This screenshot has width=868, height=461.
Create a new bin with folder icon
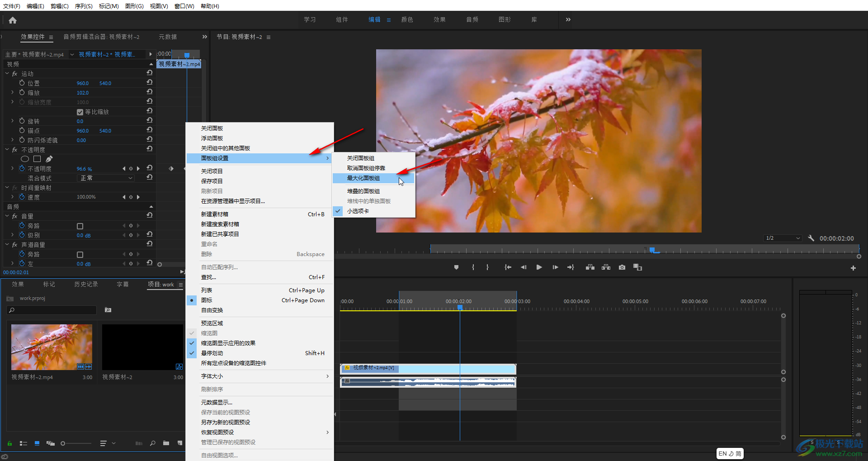[x=166, y=443]
